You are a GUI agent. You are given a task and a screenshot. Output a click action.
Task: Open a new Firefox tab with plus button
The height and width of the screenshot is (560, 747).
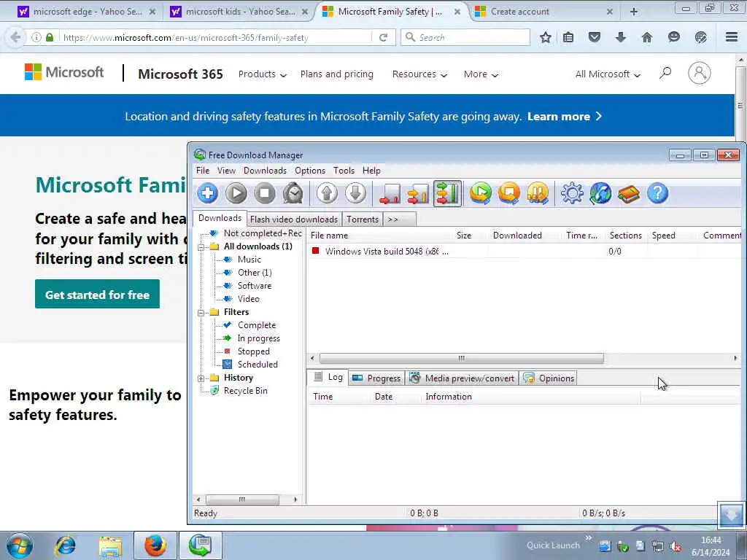pyautogui.click(x=634, y=12)
